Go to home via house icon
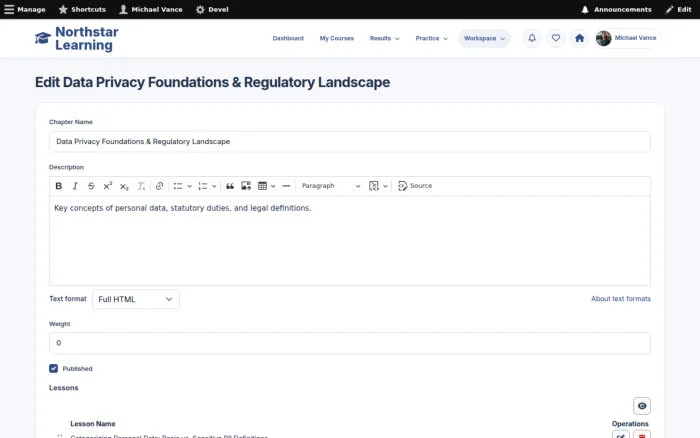Screen dimensions: 700x438 pos(579,38)
